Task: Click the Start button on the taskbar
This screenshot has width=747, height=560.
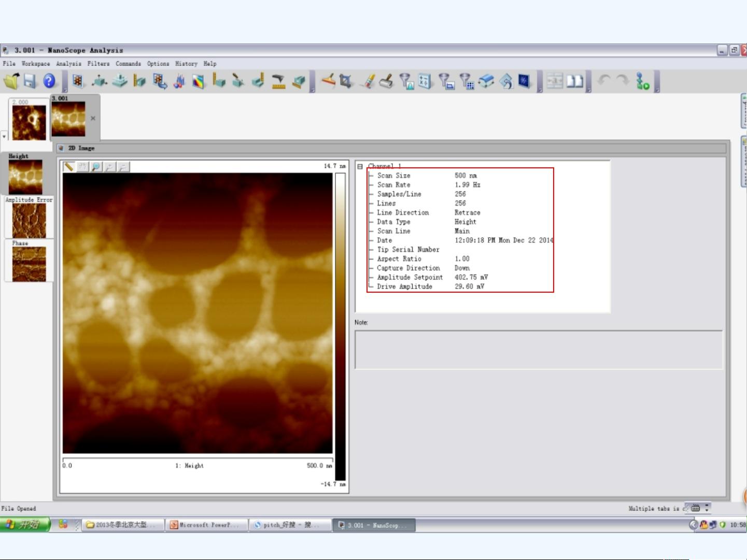Action: click(24, 525)
